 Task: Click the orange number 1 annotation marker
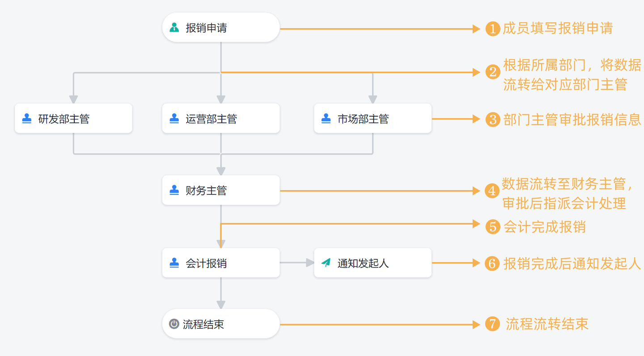click(x=492, y=29)
